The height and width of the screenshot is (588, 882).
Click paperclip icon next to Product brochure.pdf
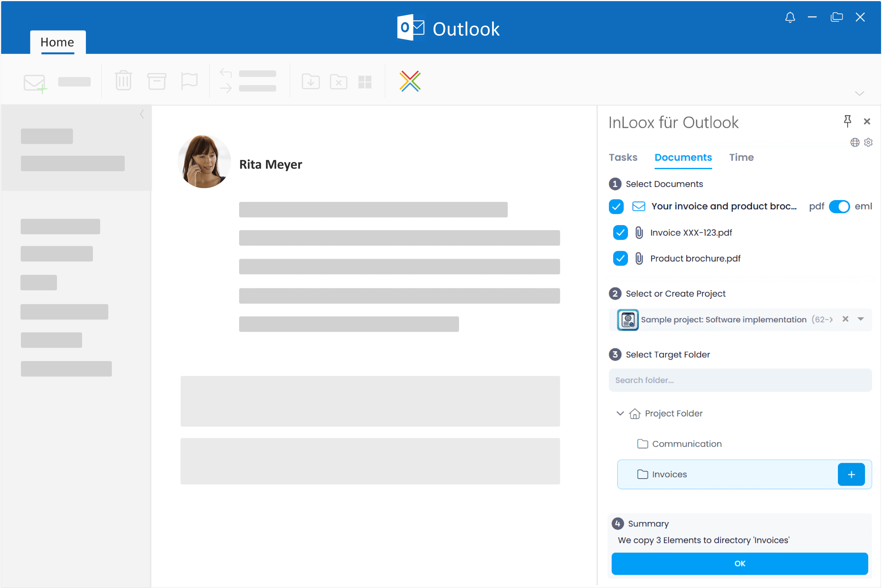(639, 258)
